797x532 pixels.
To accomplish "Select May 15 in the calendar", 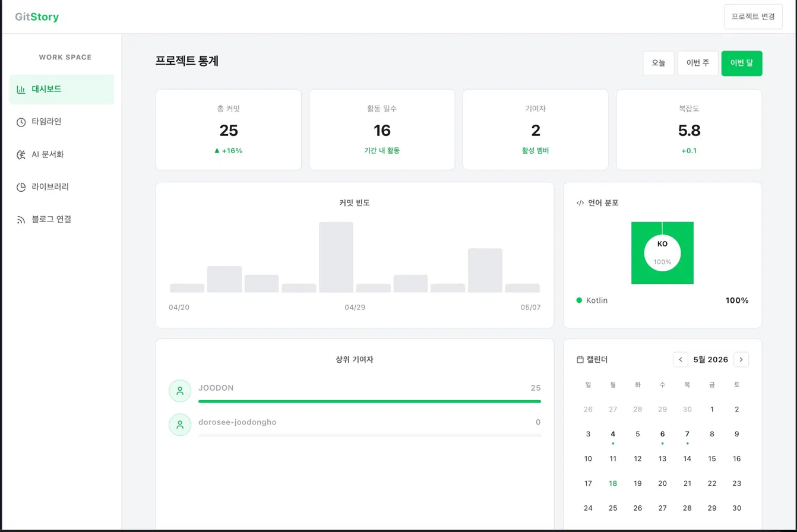I will [712, 458].
